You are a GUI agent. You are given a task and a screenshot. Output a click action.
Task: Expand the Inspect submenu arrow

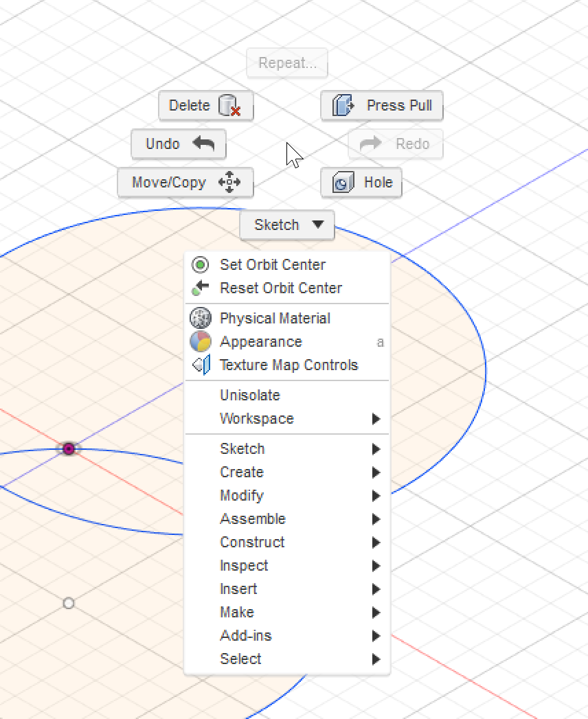376,566
